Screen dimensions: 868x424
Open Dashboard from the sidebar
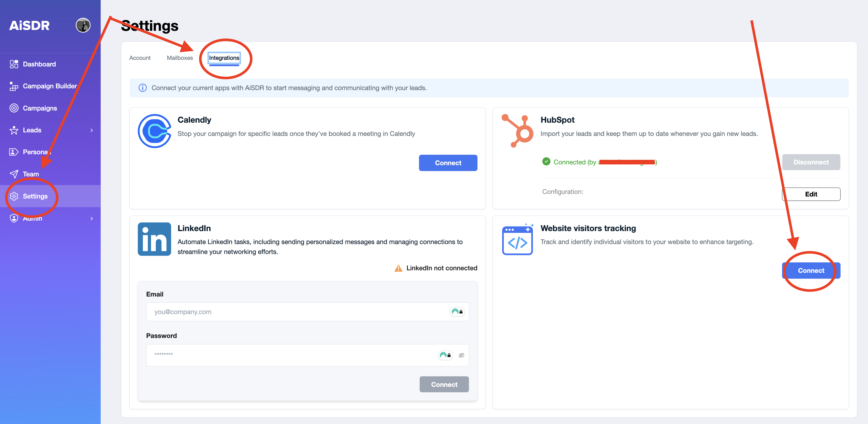pos(51,64)
